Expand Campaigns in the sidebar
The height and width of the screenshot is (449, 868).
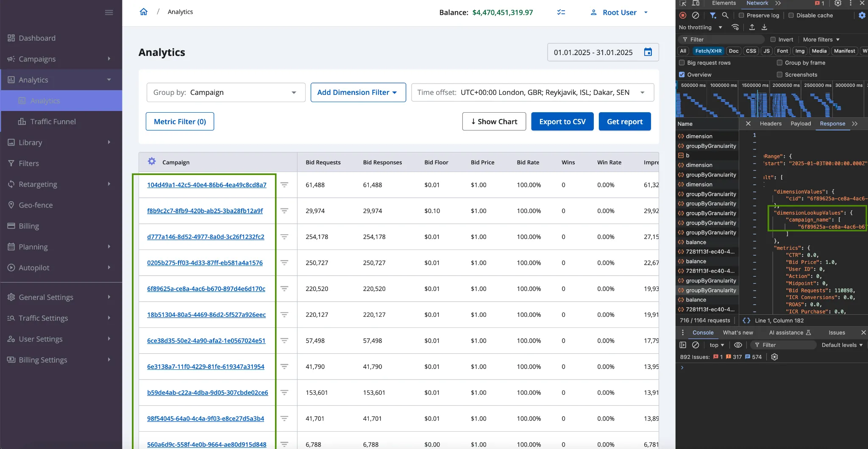pyautogui.click(x=61, y=59)
